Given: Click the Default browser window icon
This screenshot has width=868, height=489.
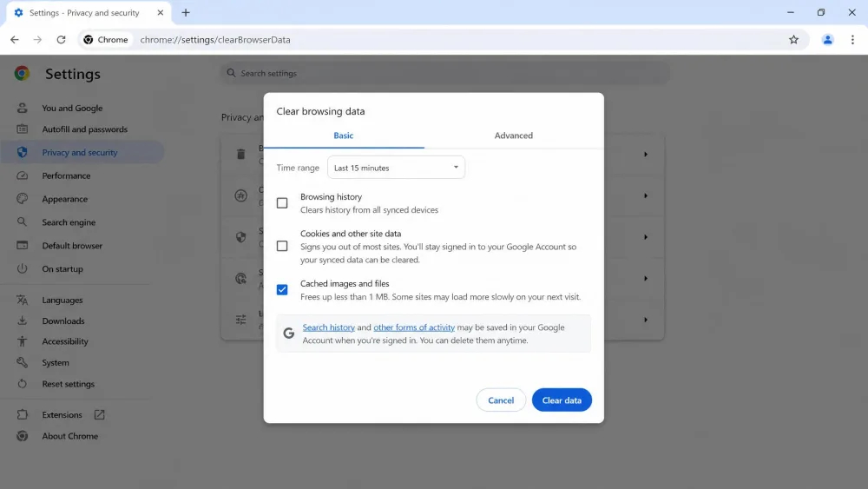Looking at the screenshot, I should (23, 245).
